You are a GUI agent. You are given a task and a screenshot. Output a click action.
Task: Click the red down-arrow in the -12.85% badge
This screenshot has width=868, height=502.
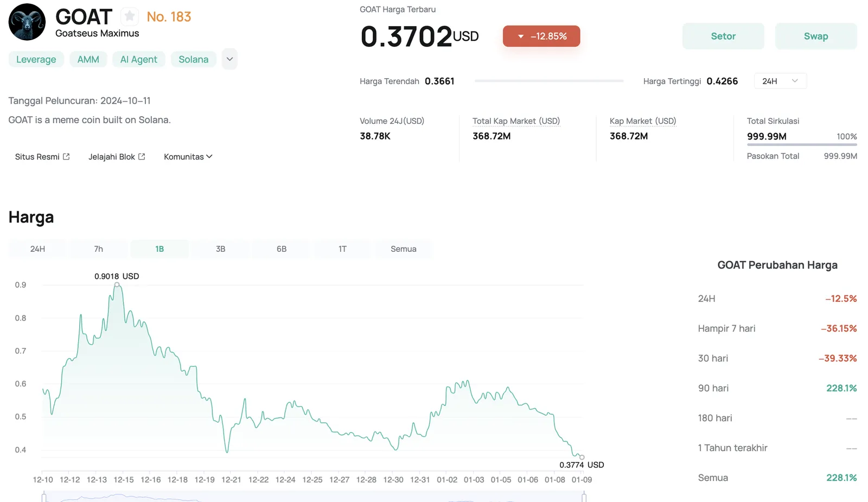[521, 36]
